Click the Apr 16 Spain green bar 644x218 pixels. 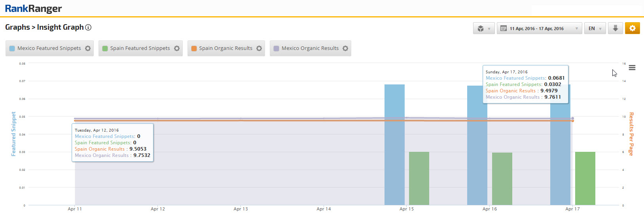tap(502, 178)
